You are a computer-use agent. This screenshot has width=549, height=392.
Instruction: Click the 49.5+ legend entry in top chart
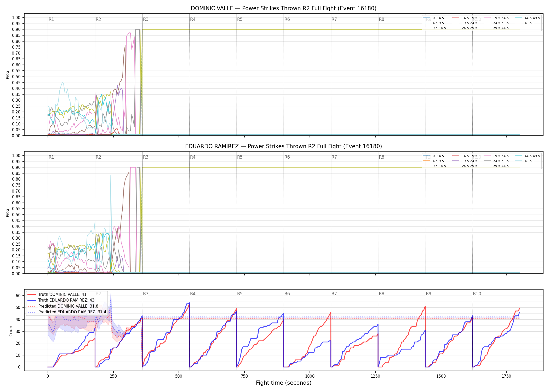click(x=525, y=23)
